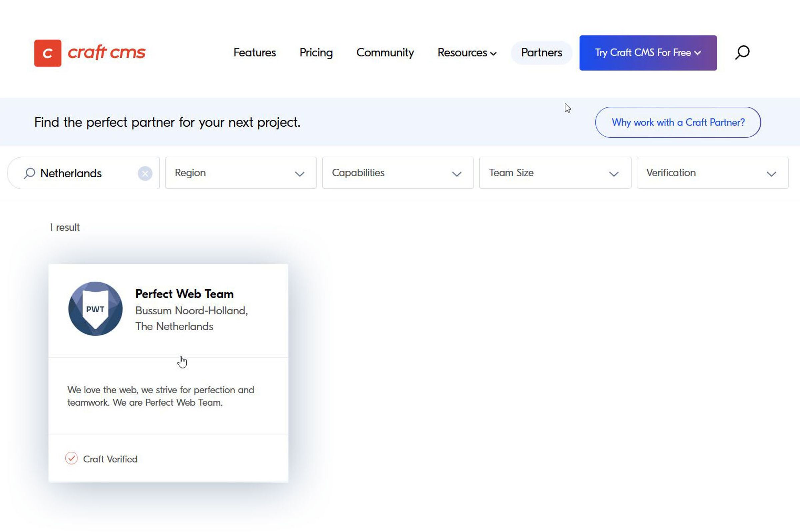The width and height of the screenshot is (800, 532).
Task: Expand the Resources menu chevron
Action: point(494,54)
